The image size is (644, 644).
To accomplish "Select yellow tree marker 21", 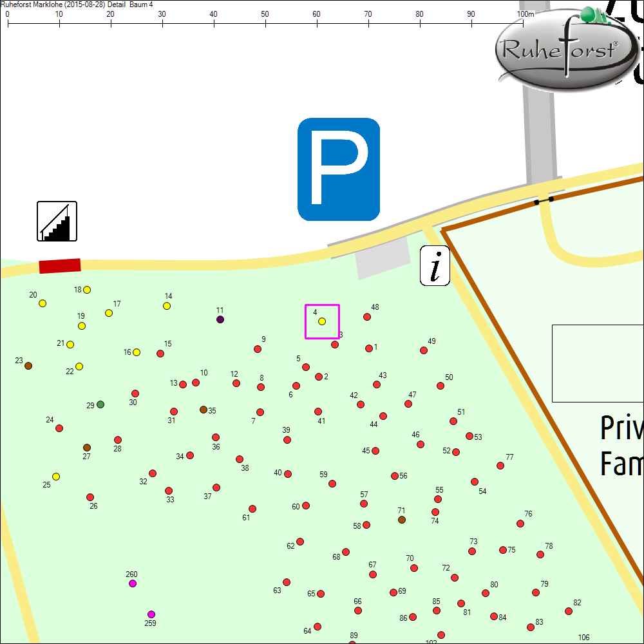I will pos(70,345).
